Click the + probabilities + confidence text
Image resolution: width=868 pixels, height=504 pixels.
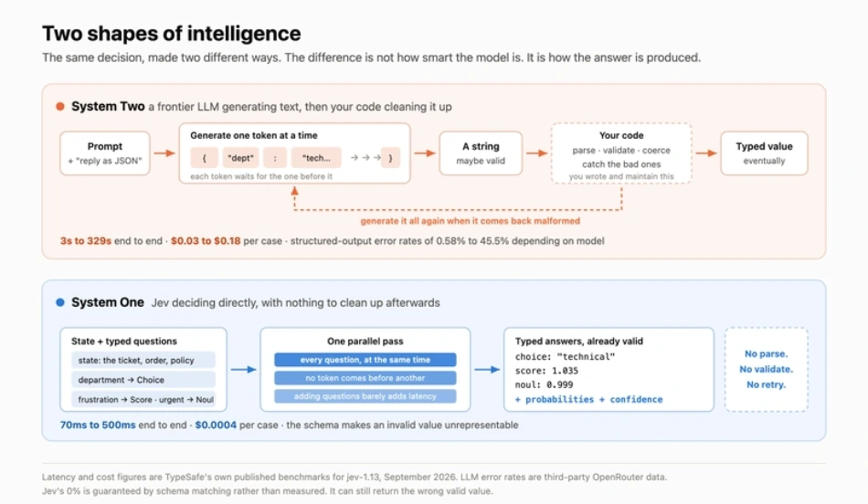[x=589, y=399]
